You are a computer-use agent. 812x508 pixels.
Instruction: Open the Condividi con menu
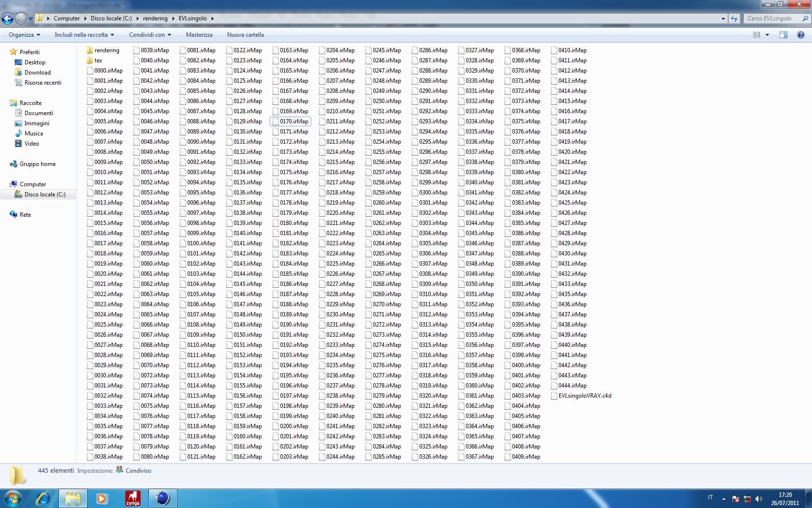pos(150,35)
